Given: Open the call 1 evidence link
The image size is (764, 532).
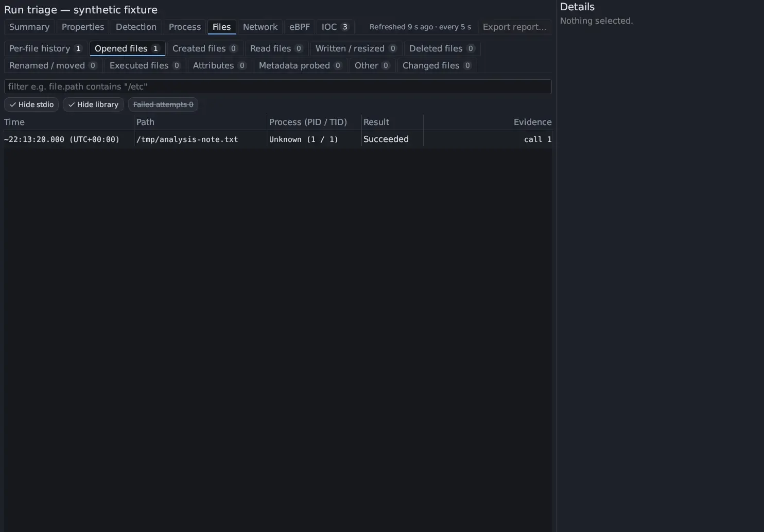Looking at the screenshot, I should click(x=538, y=139).
